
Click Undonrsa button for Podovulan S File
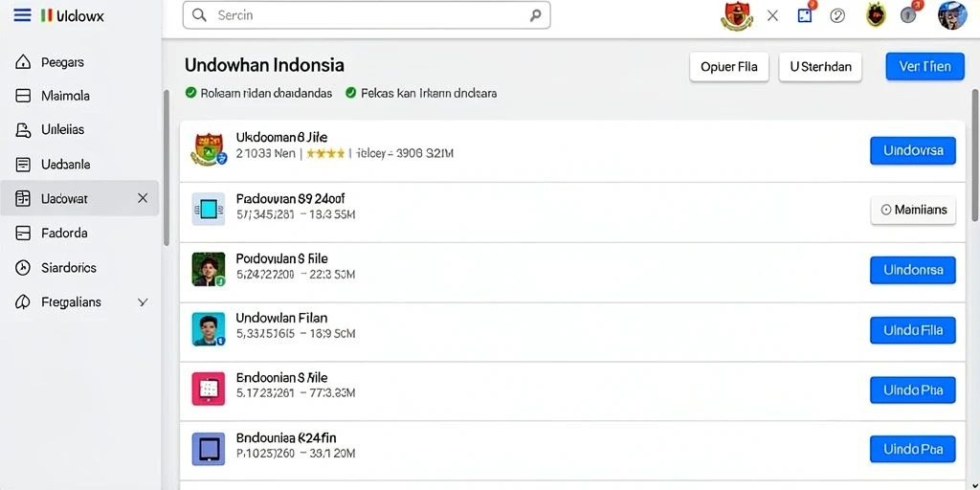[912, 270]
